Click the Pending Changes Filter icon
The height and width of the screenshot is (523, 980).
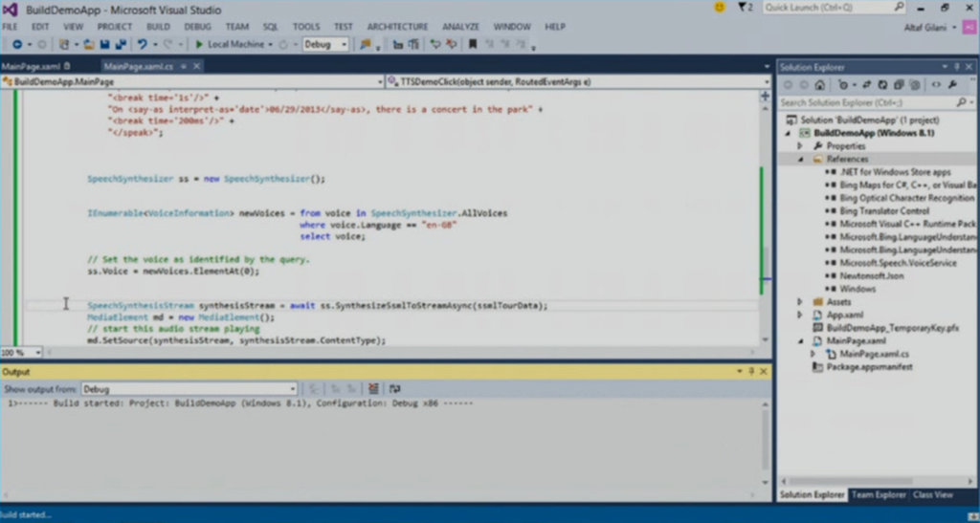click(844, 85)
